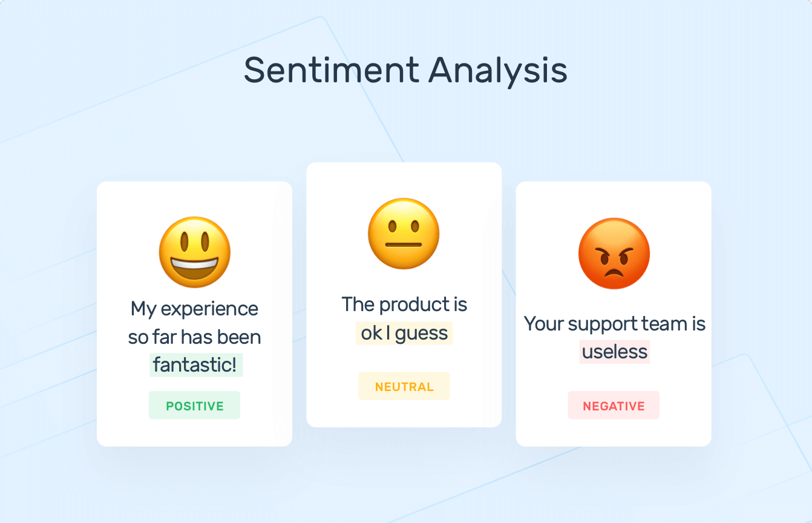This screenshot has width=812, height=523.
Task: Click the highlighted word "useless"
Action: tap(615, 352)
